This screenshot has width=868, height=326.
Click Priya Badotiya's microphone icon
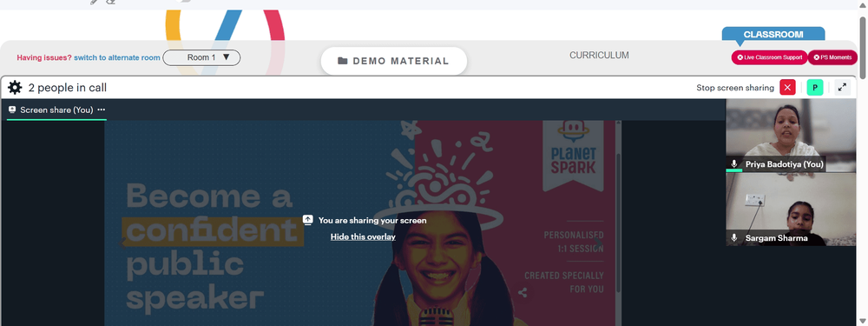click(x=734, y=164)
